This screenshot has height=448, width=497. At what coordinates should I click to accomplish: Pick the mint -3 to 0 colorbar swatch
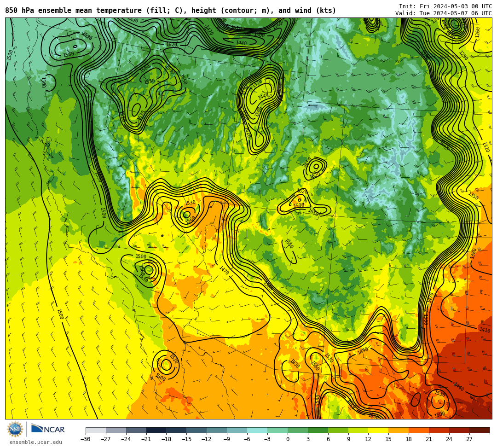coord(277,430)
